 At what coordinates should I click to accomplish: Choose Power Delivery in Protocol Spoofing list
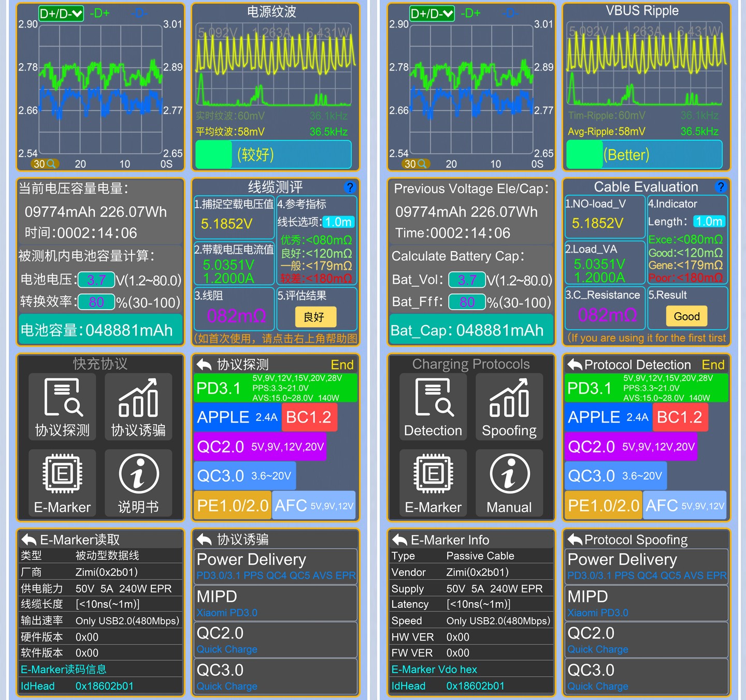[x=647, y=566]
